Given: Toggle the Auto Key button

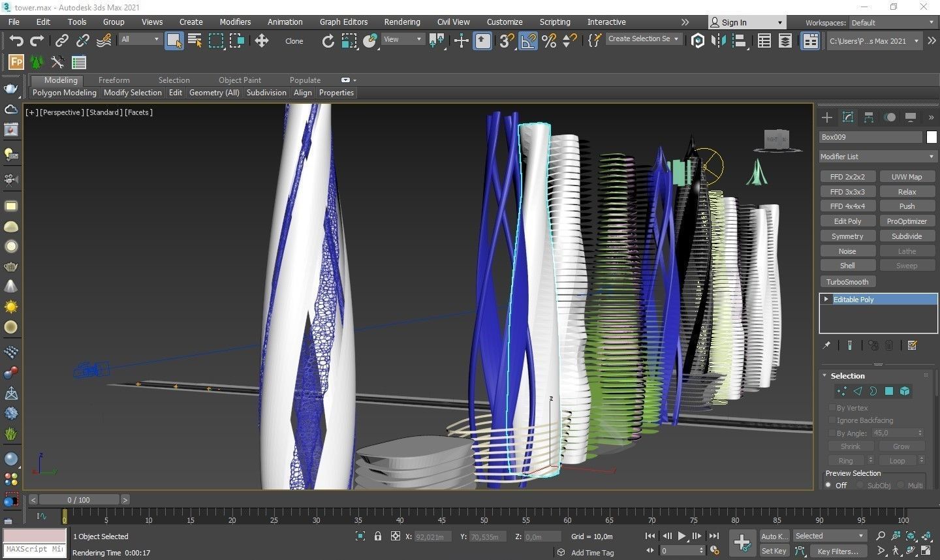Looking at the screenshot, I should (774, 536).
